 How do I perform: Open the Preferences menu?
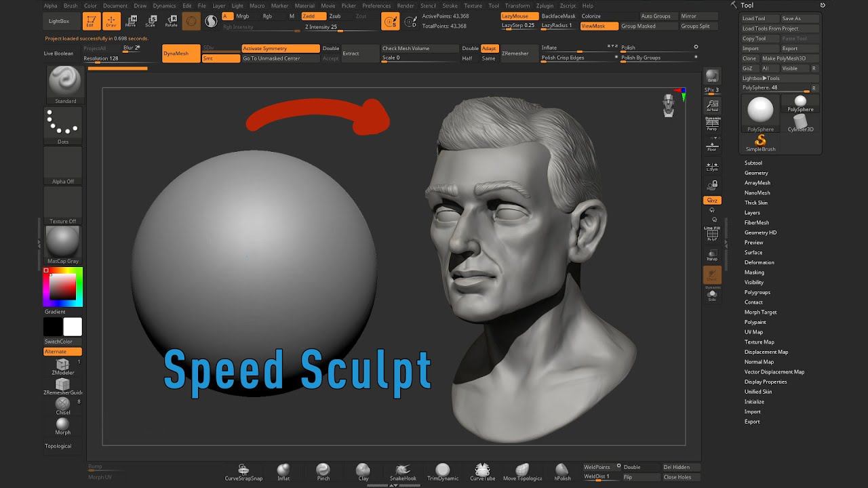(376, 5)
